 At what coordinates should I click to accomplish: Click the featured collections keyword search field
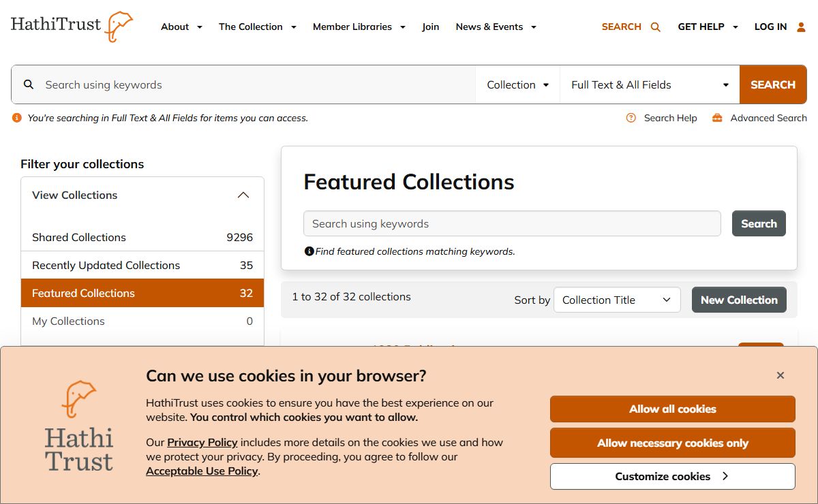pos(511,223)
